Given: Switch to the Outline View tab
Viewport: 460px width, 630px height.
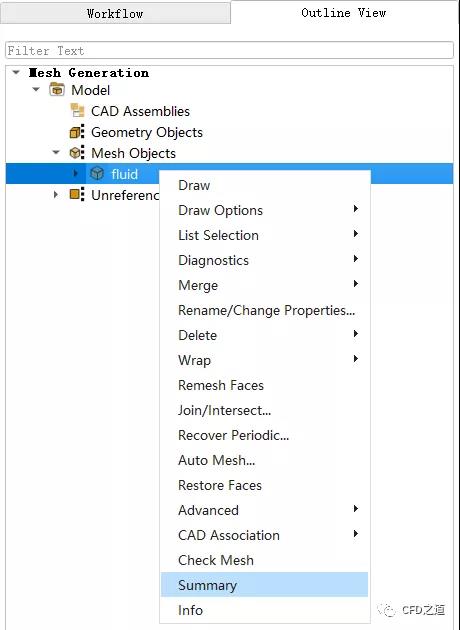Looking at the screenshot, I should click(343, 12).
